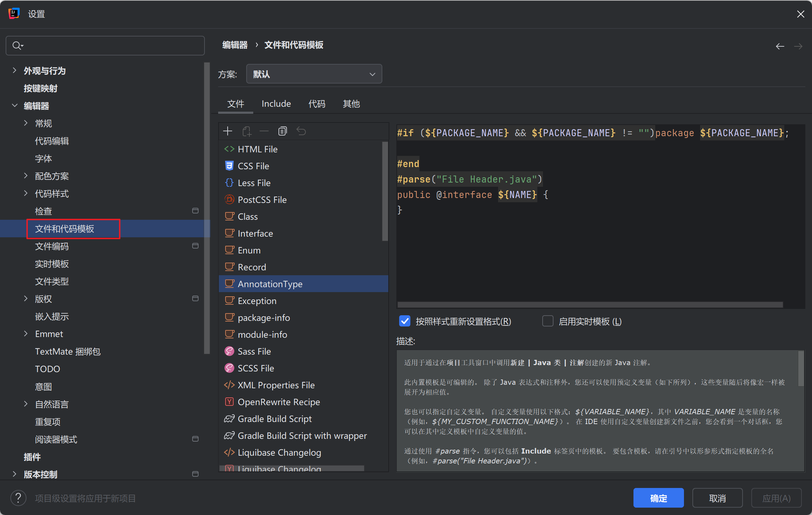The height and width of the screenshot is (515, 812).
Task: Click the 应用(A) button
Action: coord(776,498)
